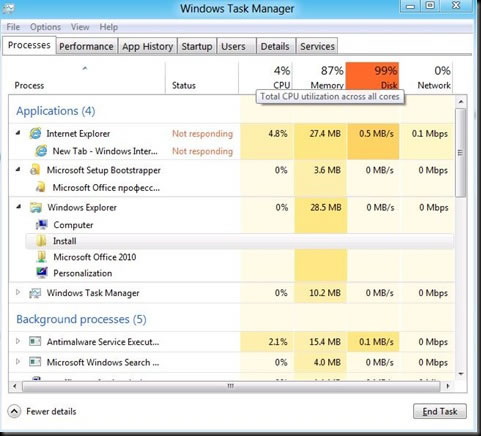Image resolution: width=481 pixels, height=436 pixels.
Task: Click the New Tab IE icon
Action: (x=41, y=151)
